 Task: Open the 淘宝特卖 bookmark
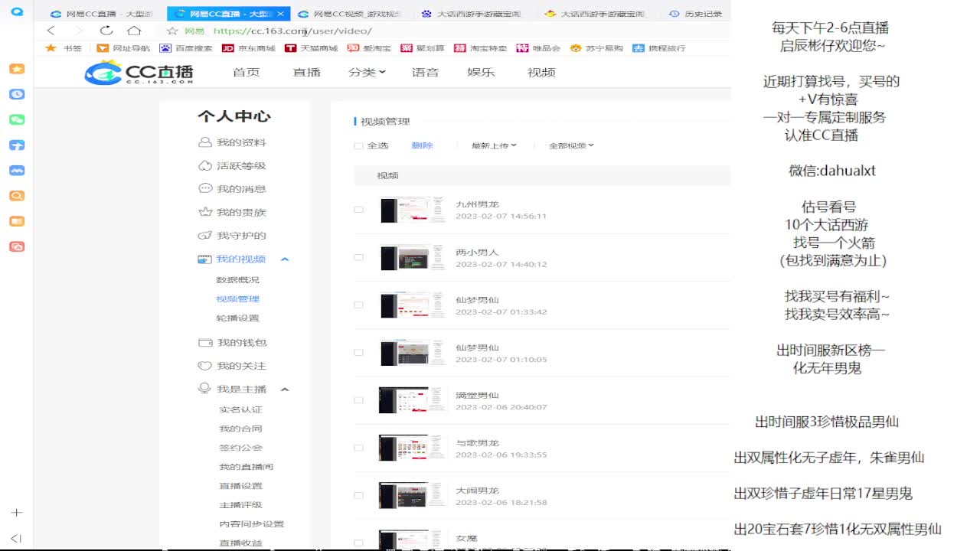pos(480,48)
